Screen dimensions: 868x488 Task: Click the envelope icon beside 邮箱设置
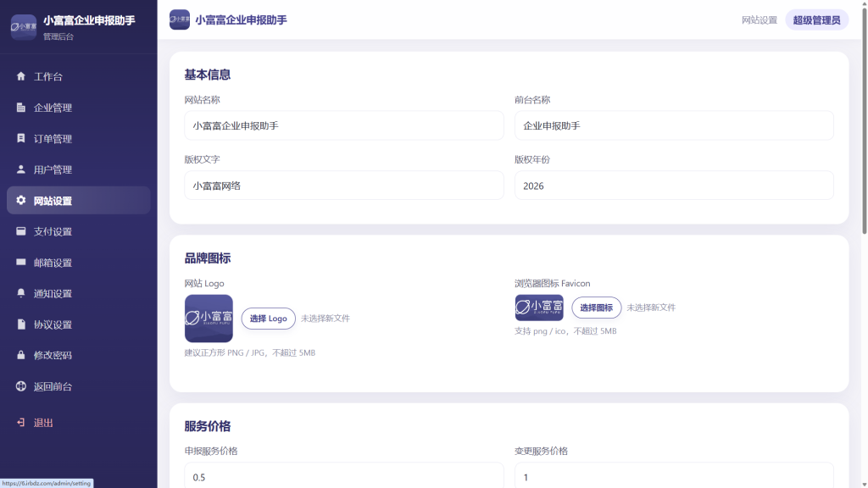(x=21, y=263)
